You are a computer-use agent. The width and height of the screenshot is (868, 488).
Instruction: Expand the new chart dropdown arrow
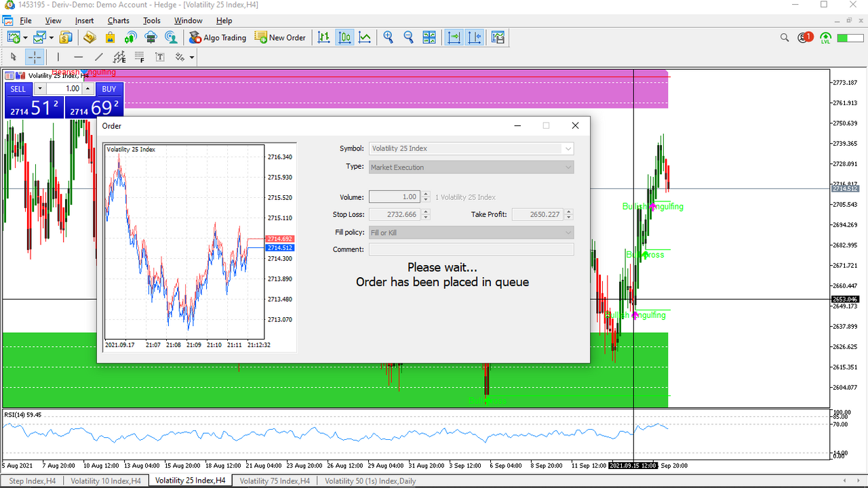[25, 38]
